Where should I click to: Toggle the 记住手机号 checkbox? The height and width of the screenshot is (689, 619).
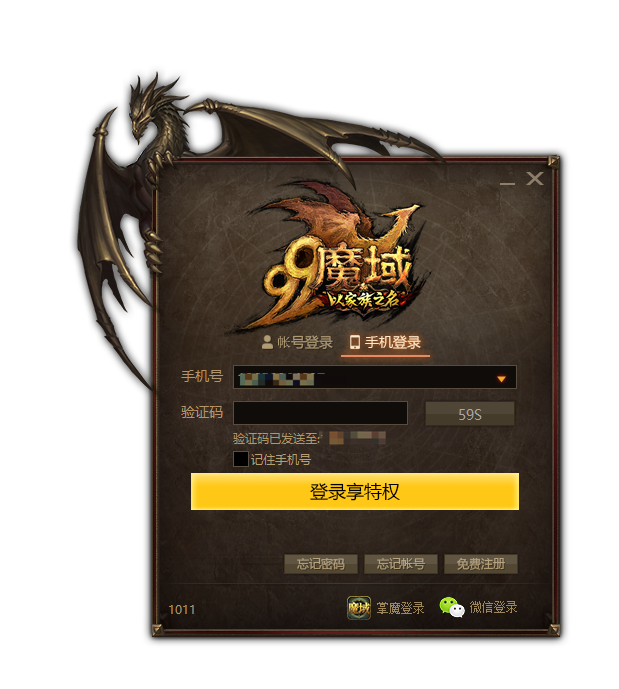(240, 459)
